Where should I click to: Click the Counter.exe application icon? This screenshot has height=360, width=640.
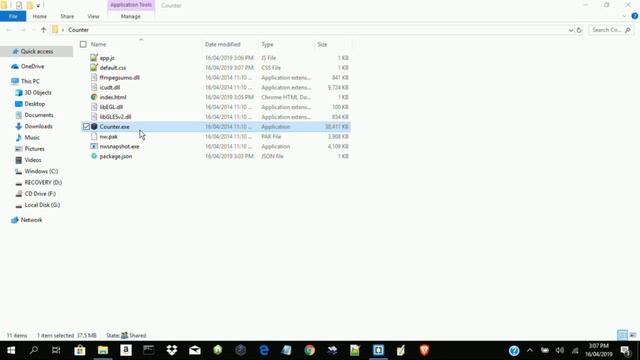point(94,127)
